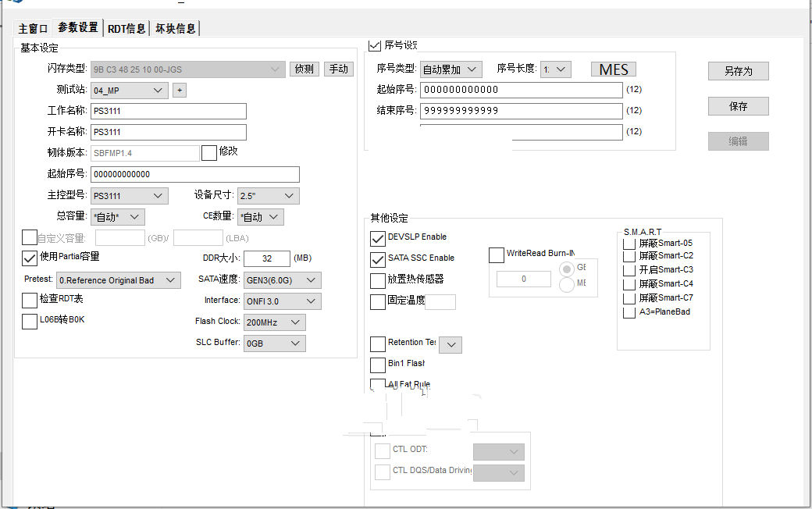The width and height of the screenshot is (812, 509).
Task: Check the 屏蔽Smart-C2 checkbox
Action: point(629,257)
